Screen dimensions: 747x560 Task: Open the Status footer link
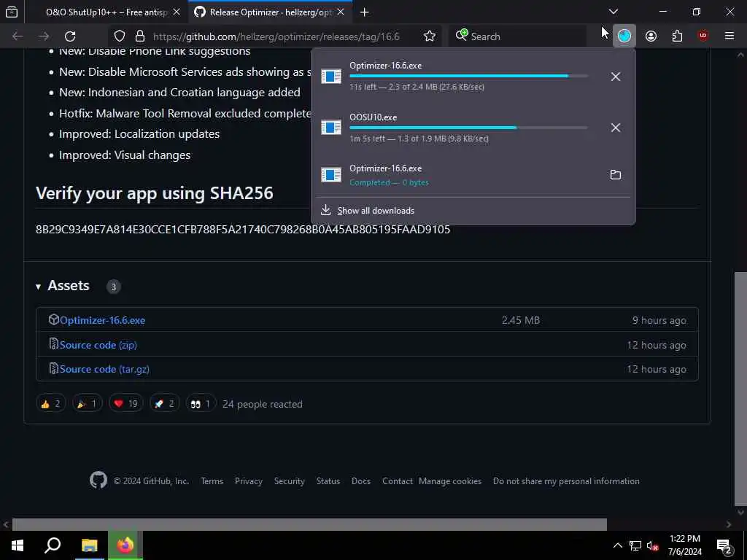coord(328,481)
